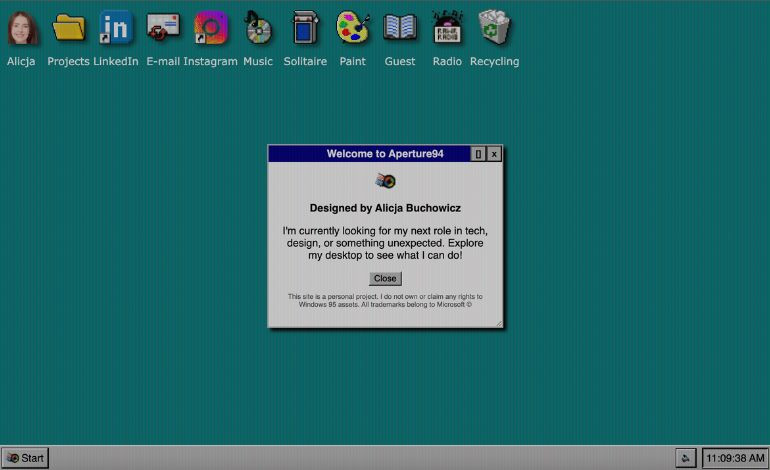Open the Recycling bin icon
This screenshot has height=470, width=770.
click(495, 28)
